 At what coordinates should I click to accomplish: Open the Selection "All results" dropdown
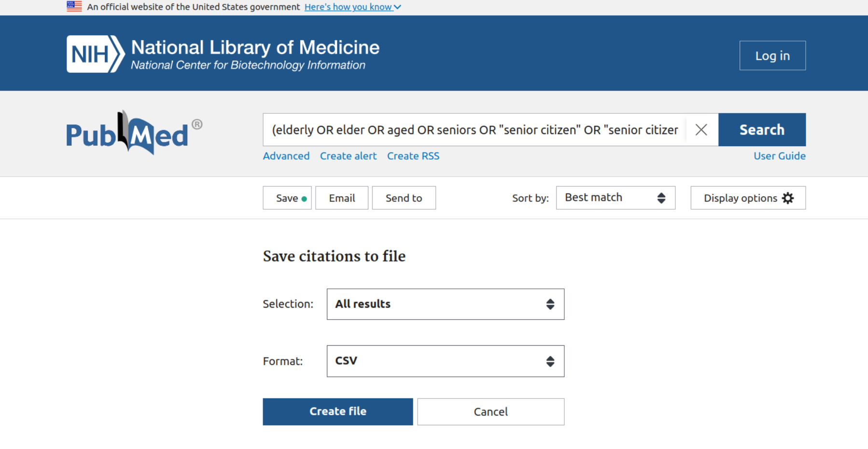click(445, 304)
